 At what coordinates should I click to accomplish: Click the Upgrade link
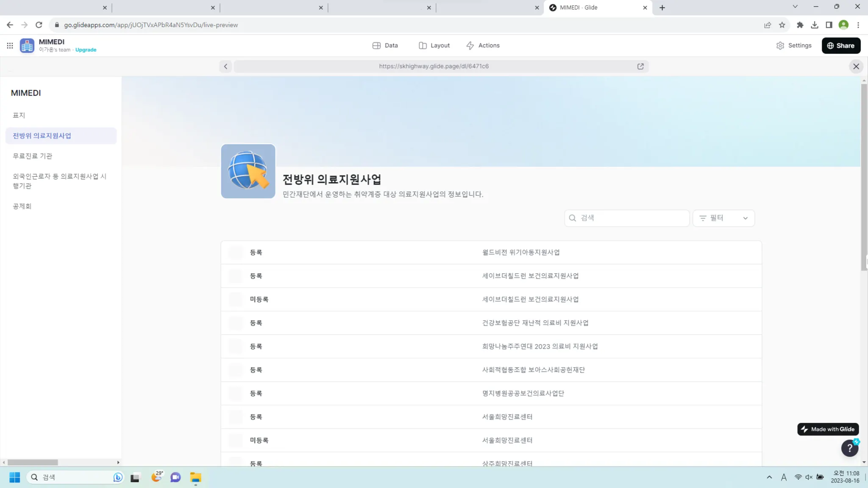pyautogui.click(x=86, y=50)
